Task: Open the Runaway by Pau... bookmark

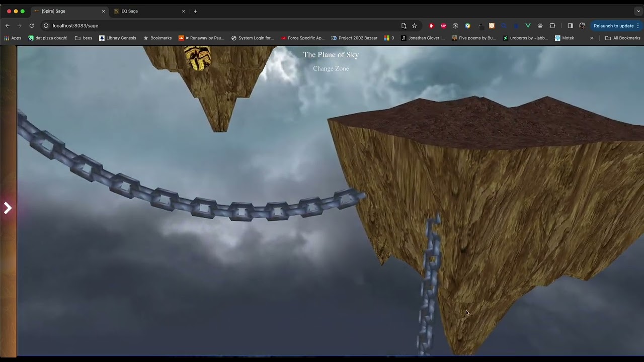Action: click(201, 38)
